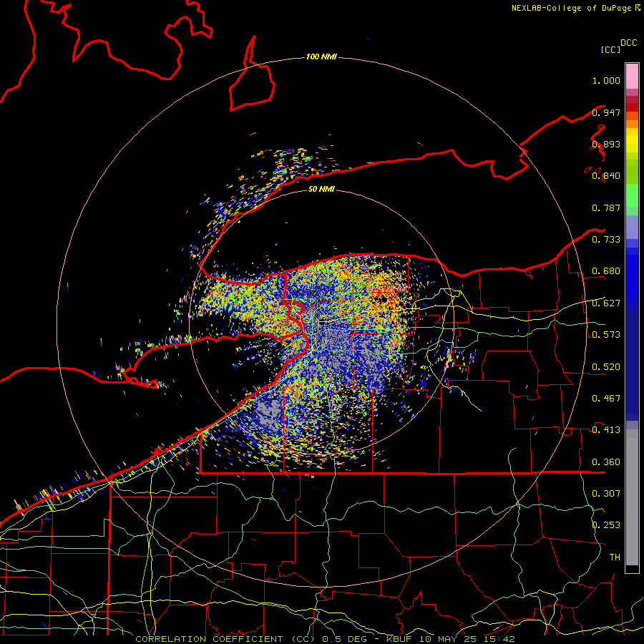Select the 0.627 scale value

606,303
